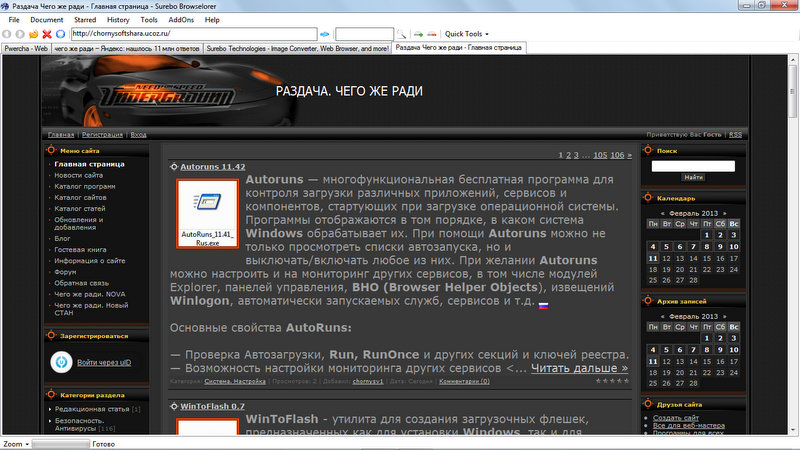Screen dimensions: 800x450
Task: Switch to the Surebo Technologies tab
Action: click(297, 48)
